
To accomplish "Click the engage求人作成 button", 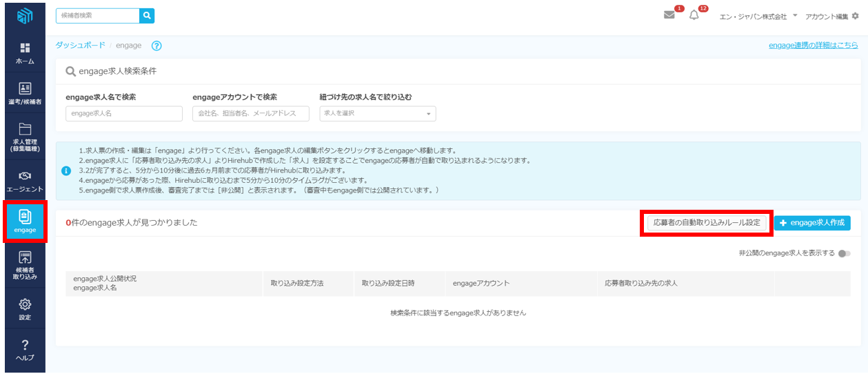I will [812, 223].
